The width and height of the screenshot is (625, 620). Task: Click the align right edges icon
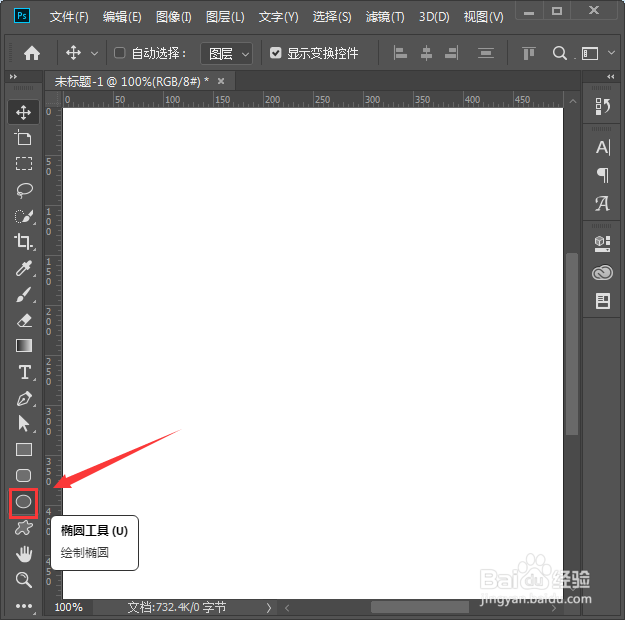pos(452,53)
